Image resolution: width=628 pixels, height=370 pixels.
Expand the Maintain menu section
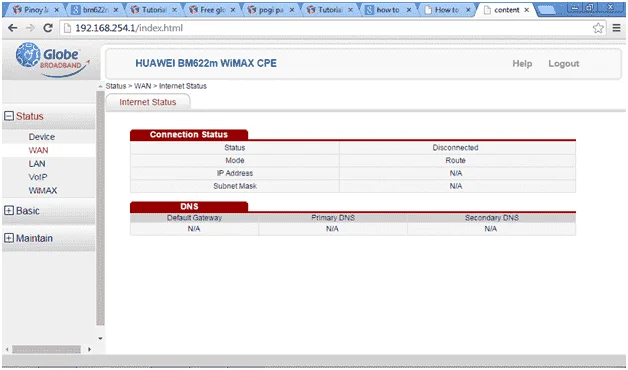[9, 238]
